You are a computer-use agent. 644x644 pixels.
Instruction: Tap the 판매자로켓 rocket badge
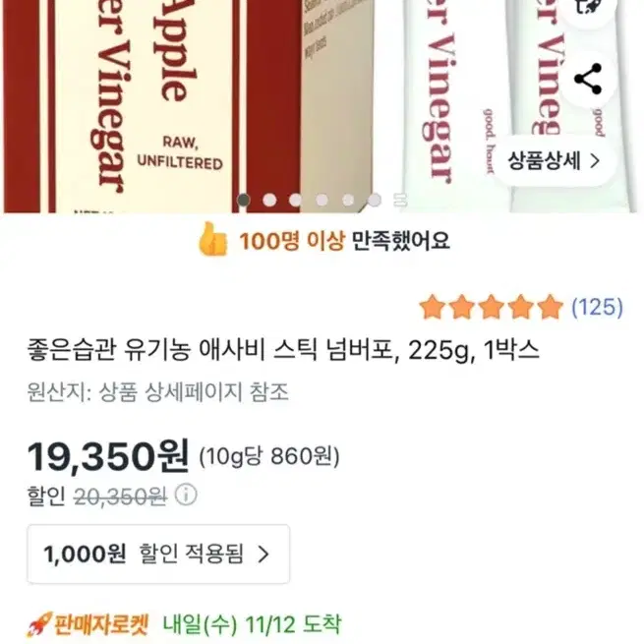tap(88, 624)
